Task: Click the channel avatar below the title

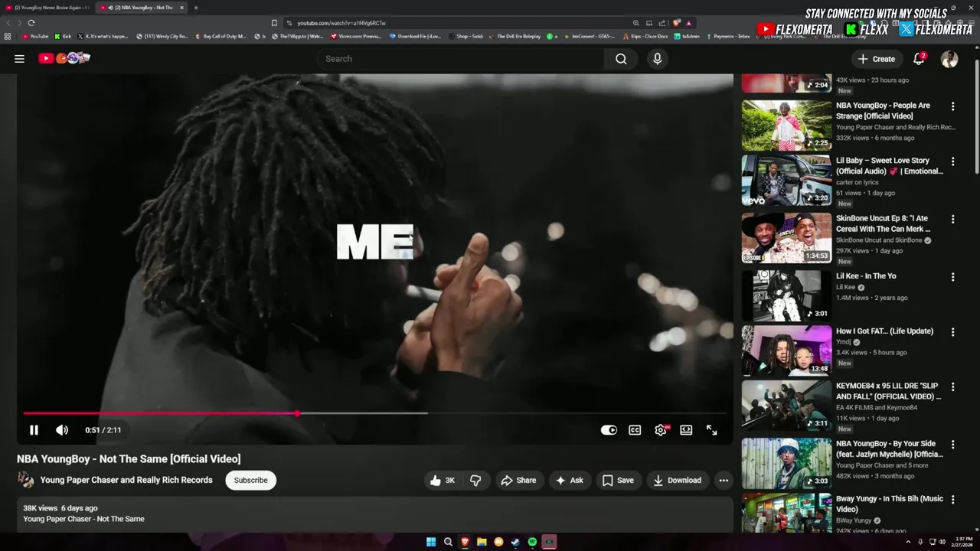Action: point(26,480)
